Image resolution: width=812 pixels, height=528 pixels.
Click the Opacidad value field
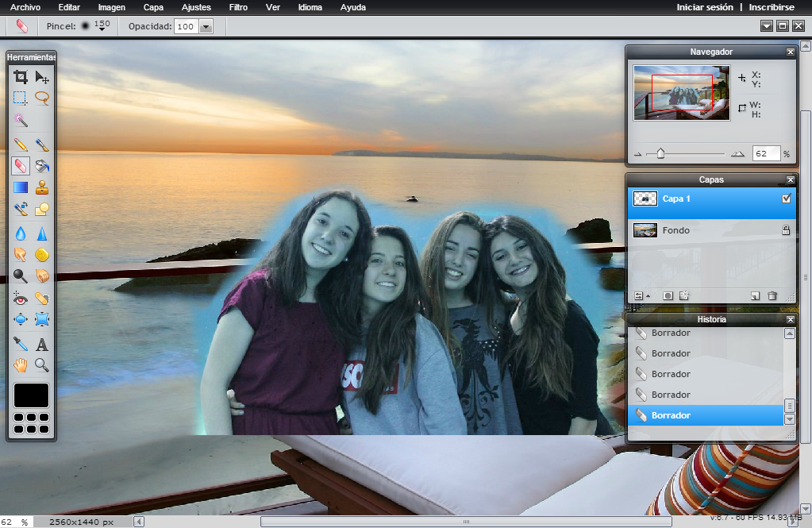(187, 26)
